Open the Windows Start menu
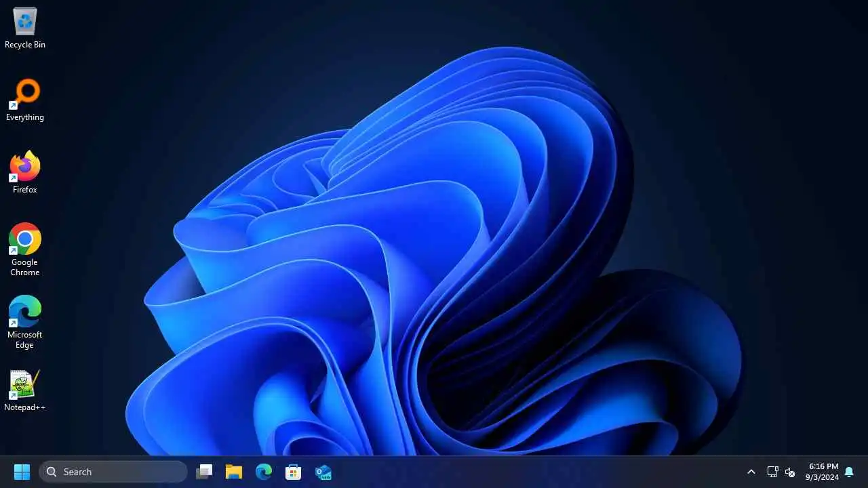The image size is (868, 488). coord(22,472)
